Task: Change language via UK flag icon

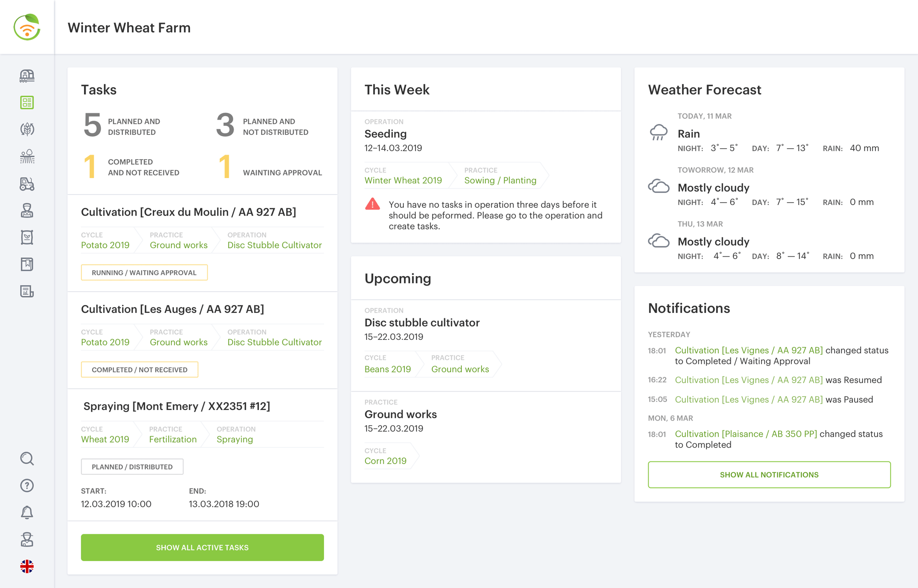Action: pyautogui.click(x=27, y=566)
